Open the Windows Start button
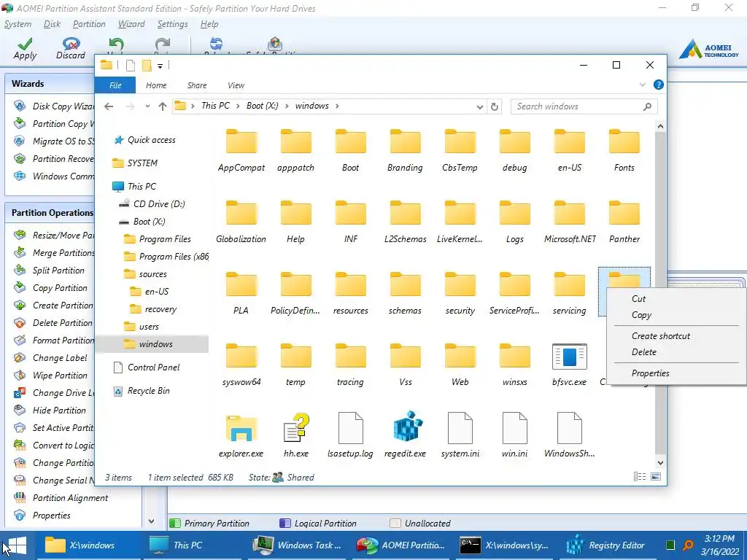The height and width of the screenshot is (560, 747). pyautogui.click(x=18, y=545)
